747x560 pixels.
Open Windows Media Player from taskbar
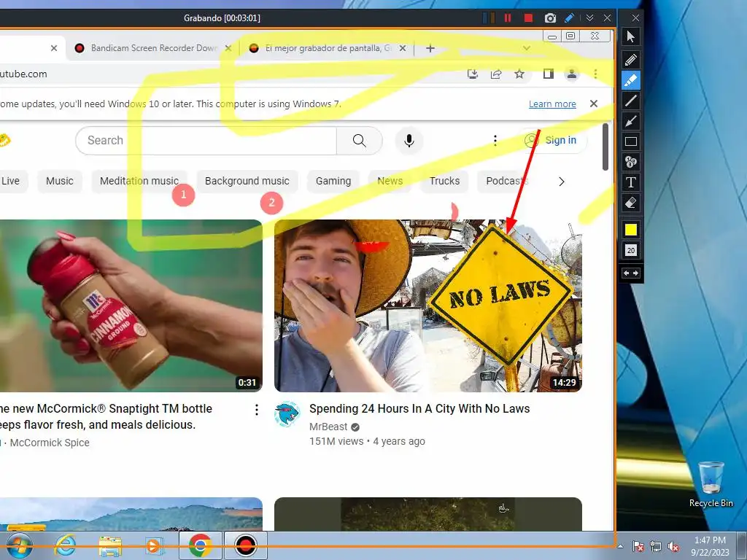pyautogui.click(x=154, y=545)
